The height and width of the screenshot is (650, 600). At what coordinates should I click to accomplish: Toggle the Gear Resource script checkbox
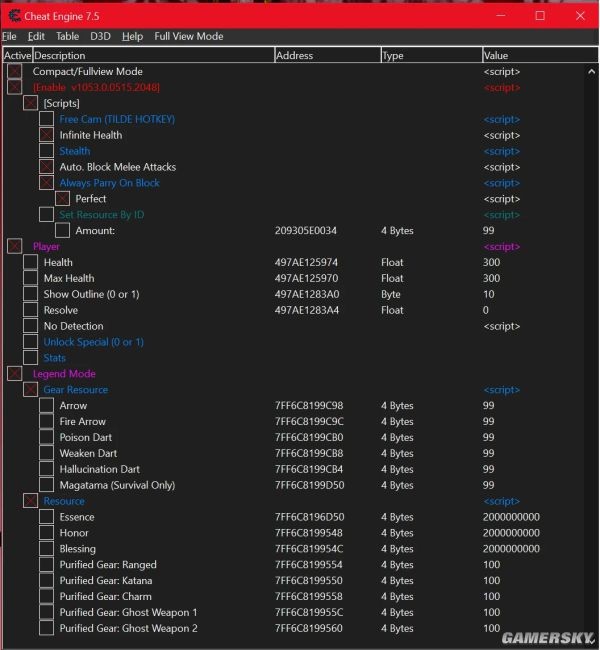coord(31,390)
